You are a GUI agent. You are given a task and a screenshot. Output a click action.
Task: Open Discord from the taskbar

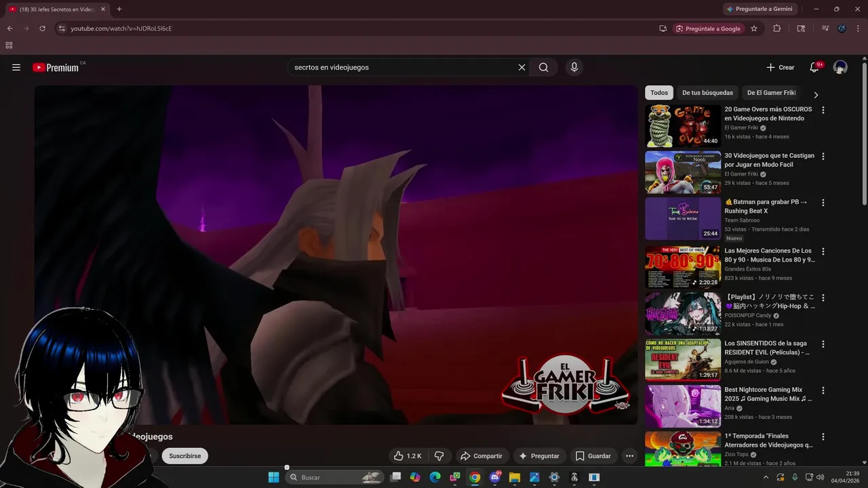[495, 477]
